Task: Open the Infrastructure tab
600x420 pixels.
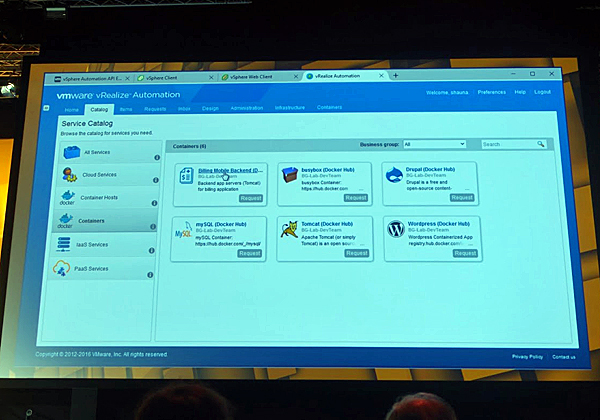Action: coord(289,107)
